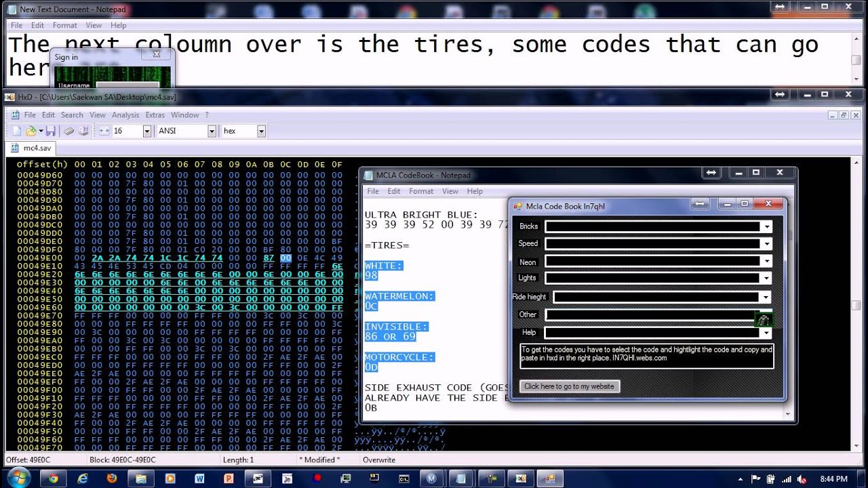Click INVISIBLE: heading in CodeBook Notepad
This screenshot has width=868, height=488.
tap(396, 327)
